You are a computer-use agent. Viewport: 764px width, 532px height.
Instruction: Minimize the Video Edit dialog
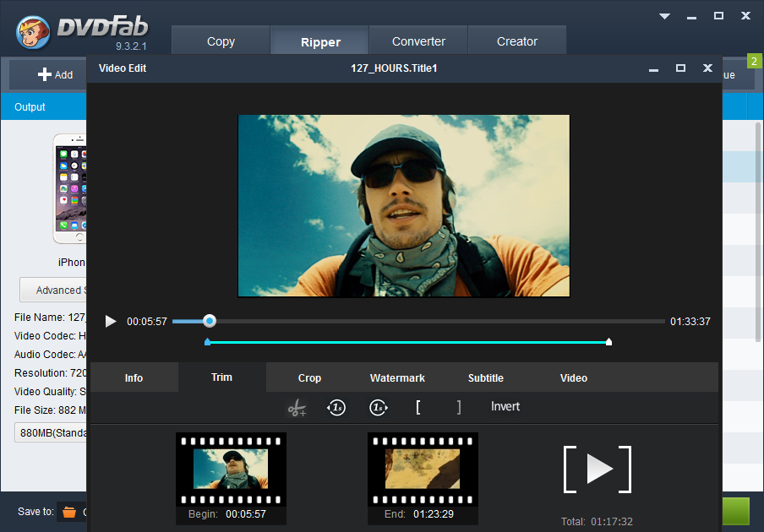(653, 71)
